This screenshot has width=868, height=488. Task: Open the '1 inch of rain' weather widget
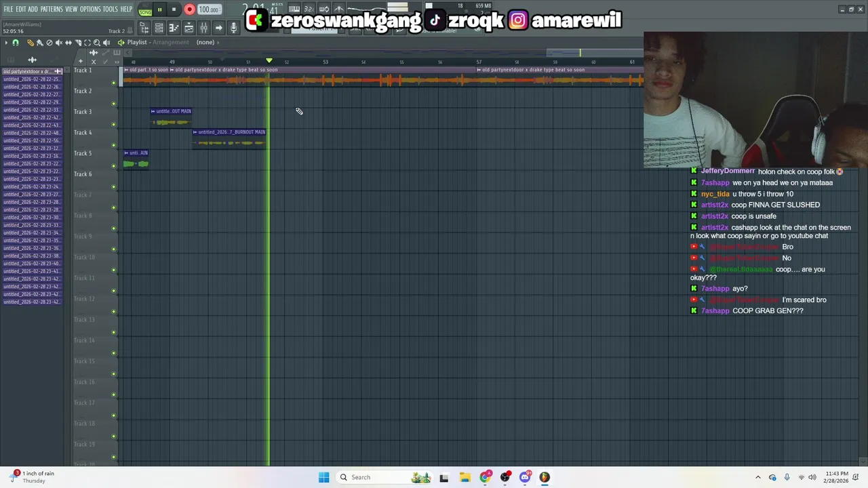coord(31,477)
